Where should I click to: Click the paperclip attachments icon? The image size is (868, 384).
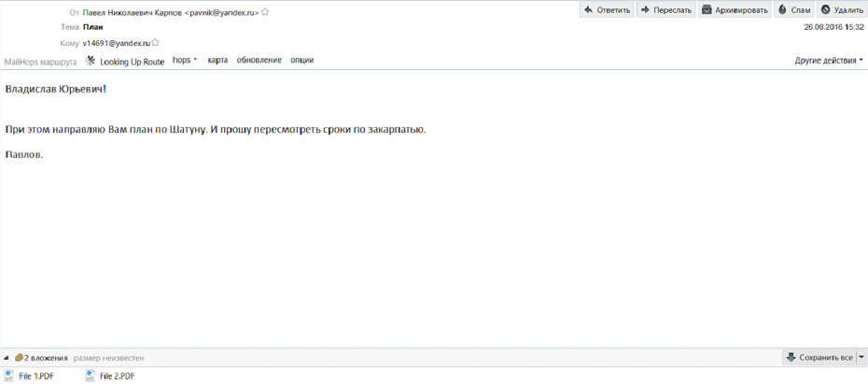click(19, 358)
